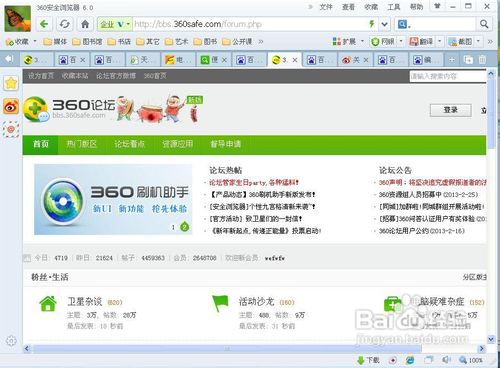Open the sidebar mail stamp icon

[11, 129]
